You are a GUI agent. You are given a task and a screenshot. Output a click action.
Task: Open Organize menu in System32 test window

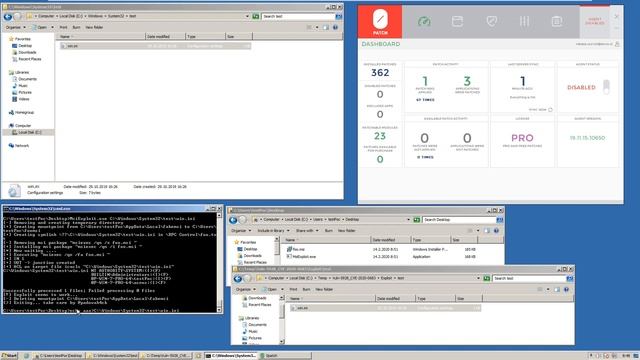tap(16, 27)
